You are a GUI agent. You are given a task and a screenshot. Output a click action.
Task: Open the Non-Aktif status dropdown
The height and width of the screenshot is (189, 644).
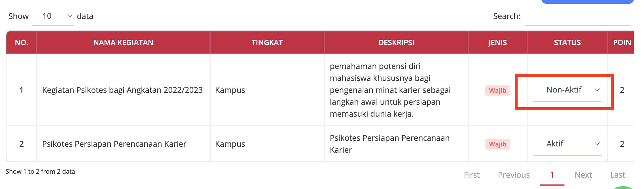[x=567, y=90]
